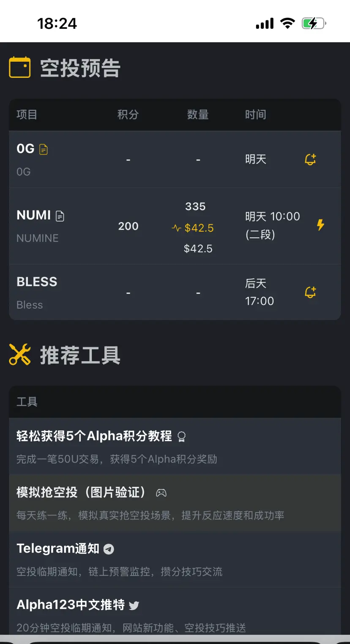Click the 积分 column header
The width and height of the screenshot is (350, 644).
128,115
